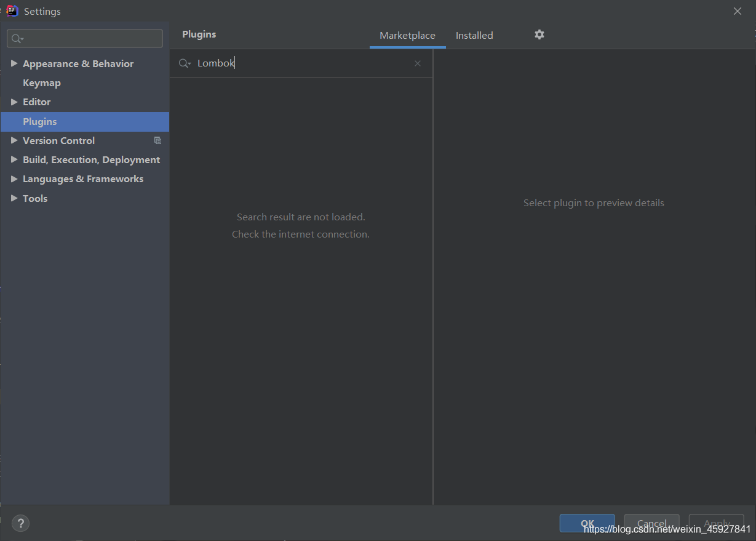Select Plugins in settings tree
The image size is (756, 541).
tap(85, 121)
